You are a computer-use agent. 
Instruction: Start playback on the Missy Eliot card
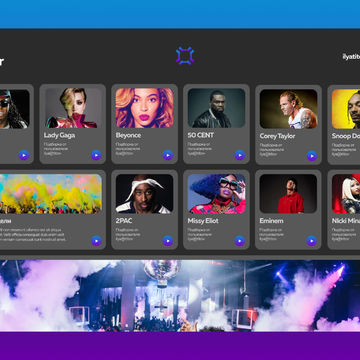coord(240,241)
